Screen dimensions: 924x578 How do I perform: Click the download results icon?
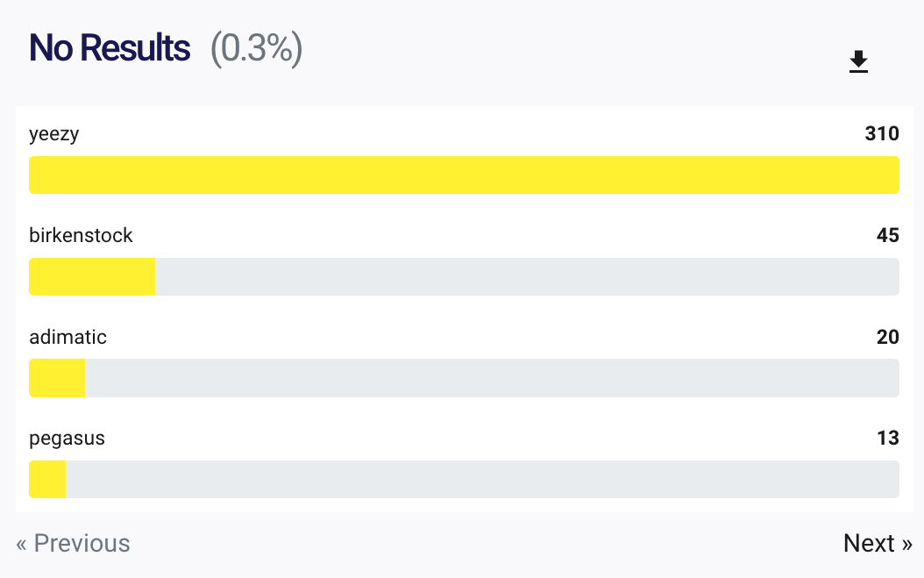(858, 62)
